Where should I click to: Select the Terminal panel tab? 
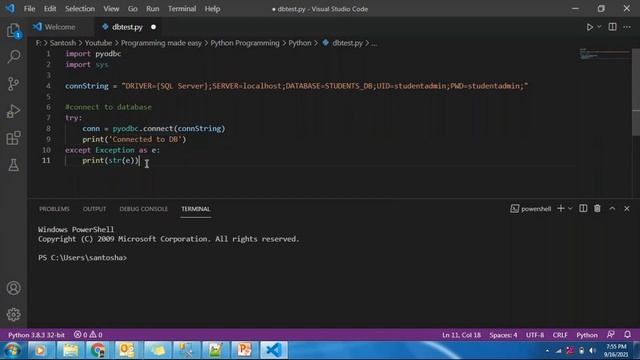196,209
